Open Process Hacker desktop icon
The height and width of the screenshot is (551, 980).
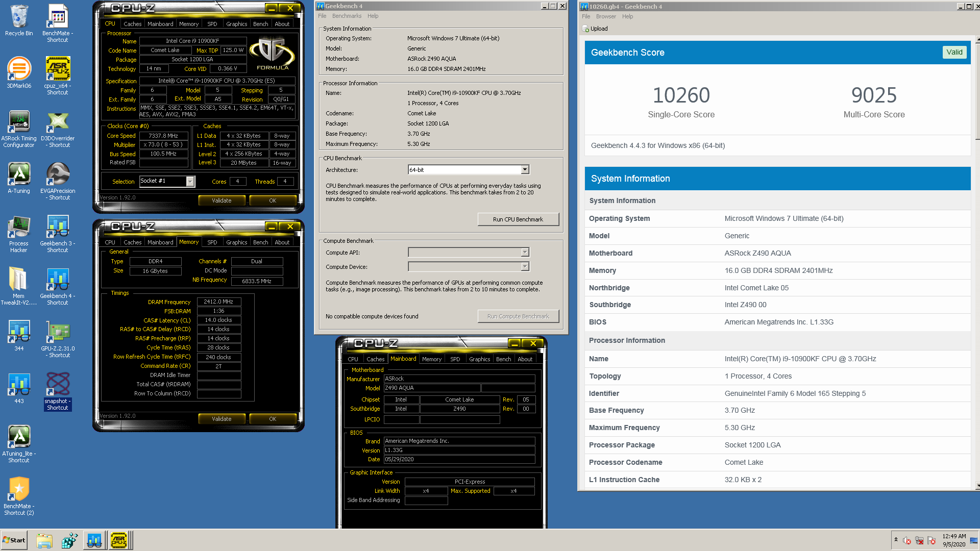point(19,234)
